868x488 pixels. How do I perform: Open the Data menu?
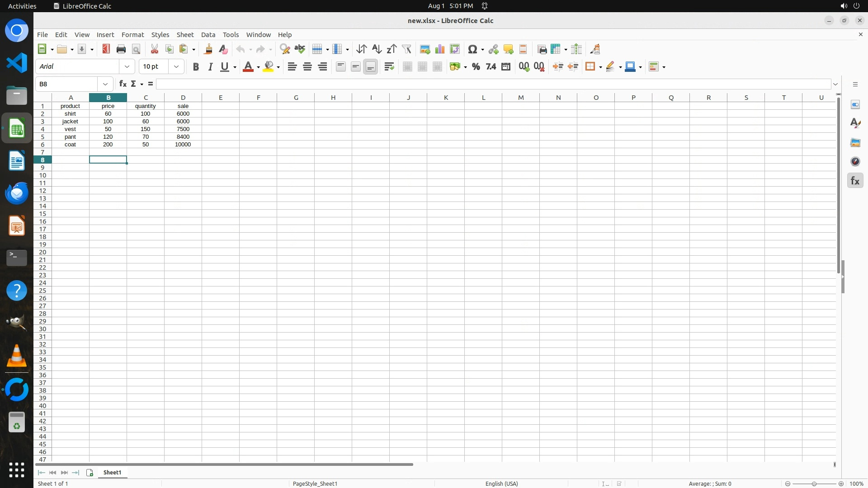pos(208,35)
